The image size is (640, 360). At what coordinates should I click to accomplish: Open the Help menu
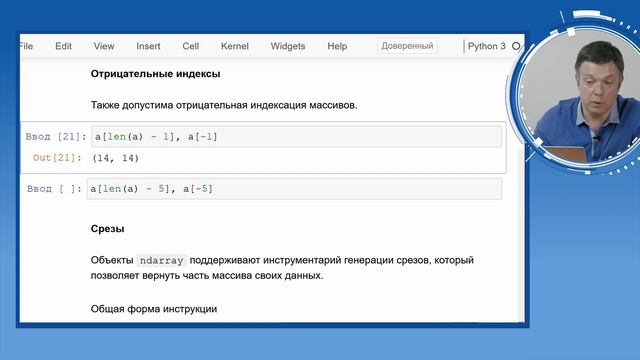tap(337, 46)
